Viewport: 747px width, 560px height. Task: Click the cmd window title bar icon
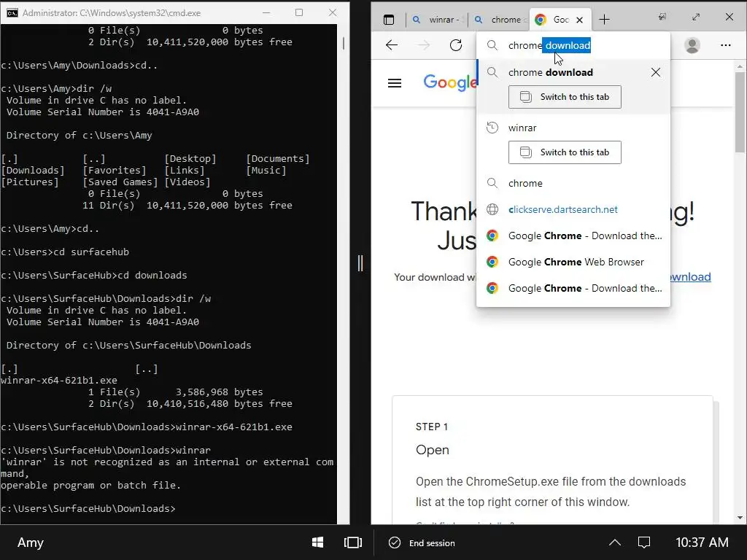coord(12,13)
